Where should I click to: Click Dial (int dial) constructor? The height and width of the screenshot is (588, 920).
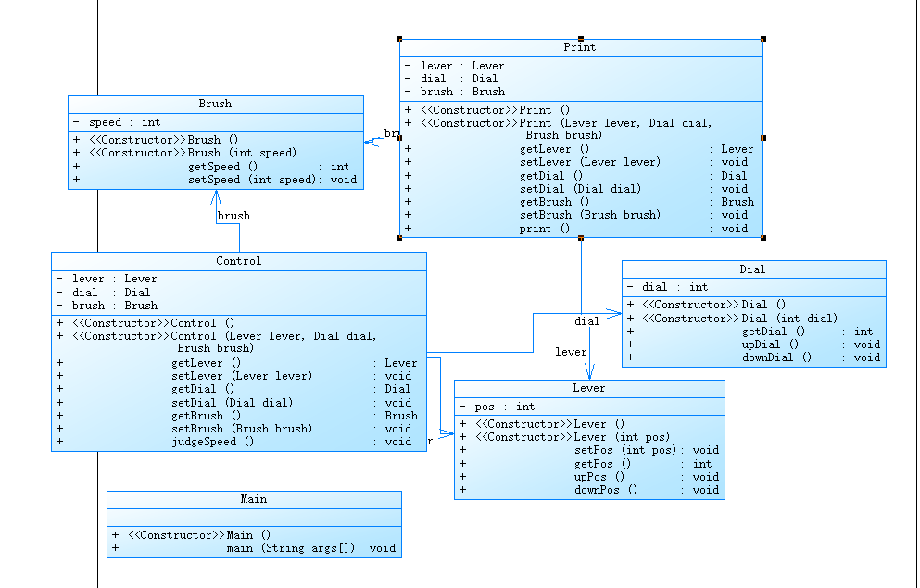(789, 319)
